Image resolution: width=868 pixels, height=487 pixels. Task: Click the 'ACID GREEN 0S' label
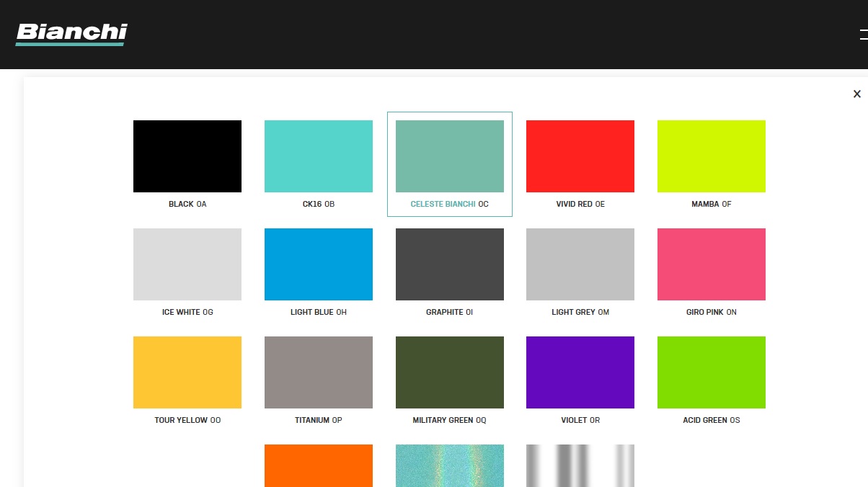[712, 420]
